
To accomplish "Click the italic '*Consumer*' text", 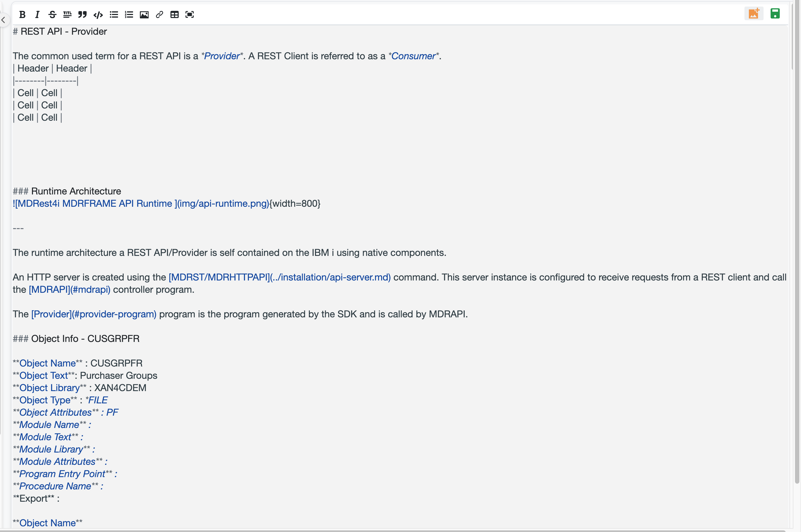I will [414, 56].
